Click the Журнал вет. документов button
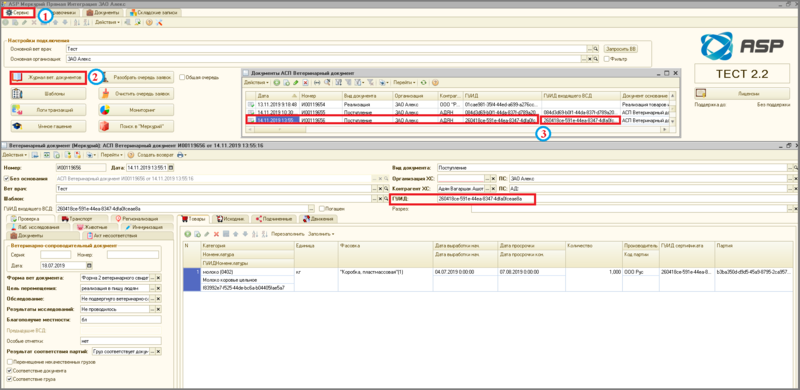Viewport: 800px width, 390px height. (x=48, y=78)
